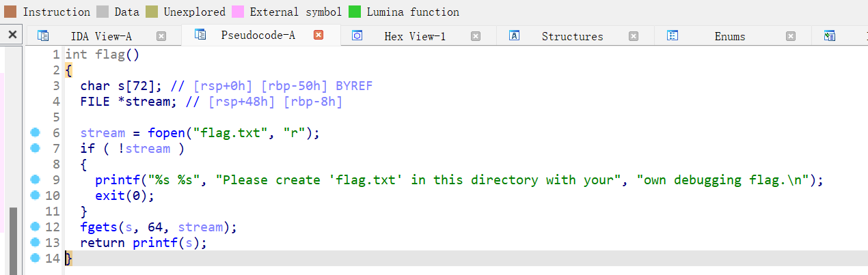The image size is (868, 275).
Task: Click the partially visible tab icon after Enums
Action: click(x=830, y=36)
